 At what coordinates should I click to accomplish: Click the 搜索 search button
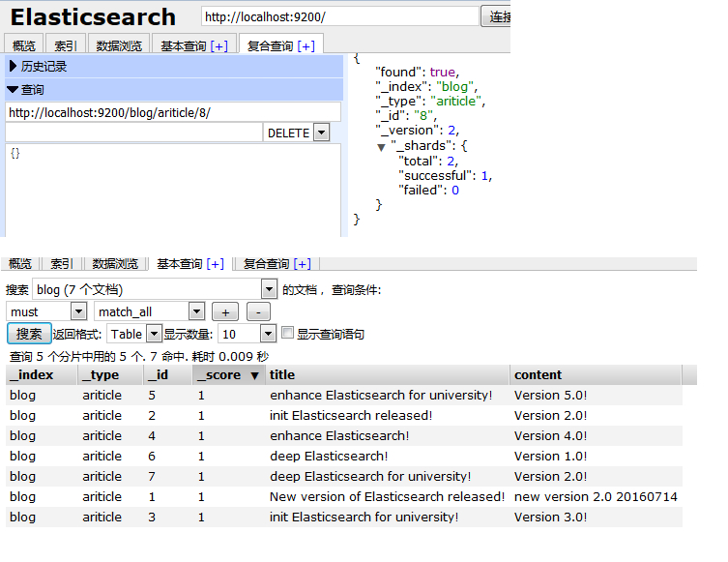point(29,334)
